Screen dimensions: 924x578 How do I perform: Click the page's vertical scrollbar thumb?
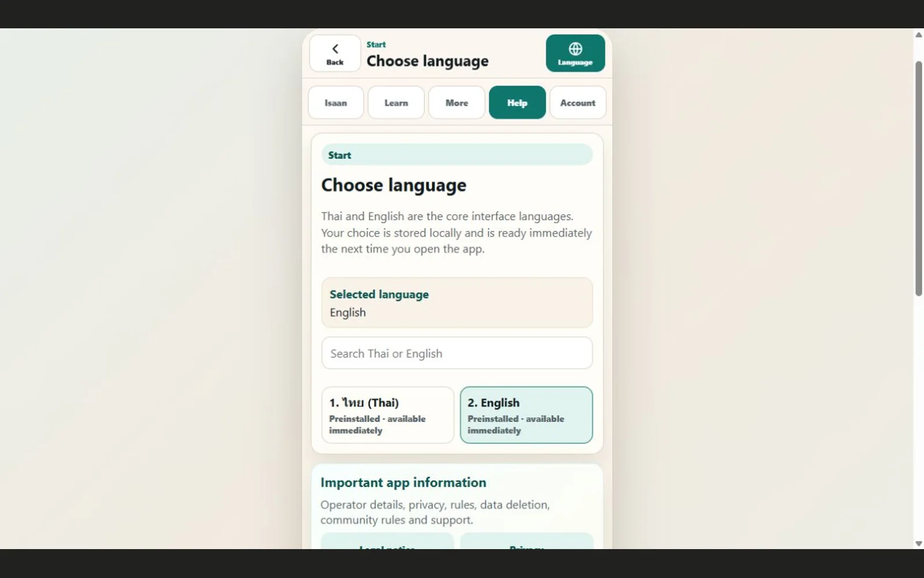pos(919,178)
